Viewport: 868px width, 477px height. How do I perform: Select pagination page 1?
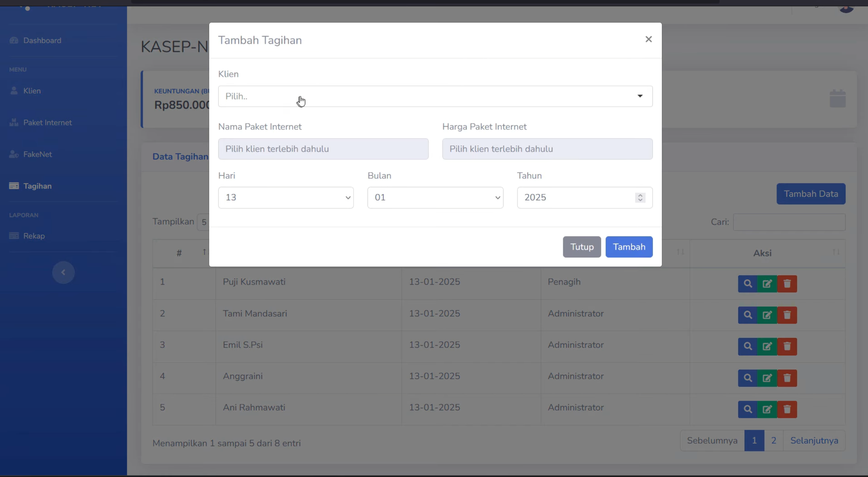(x=754, y=440)
